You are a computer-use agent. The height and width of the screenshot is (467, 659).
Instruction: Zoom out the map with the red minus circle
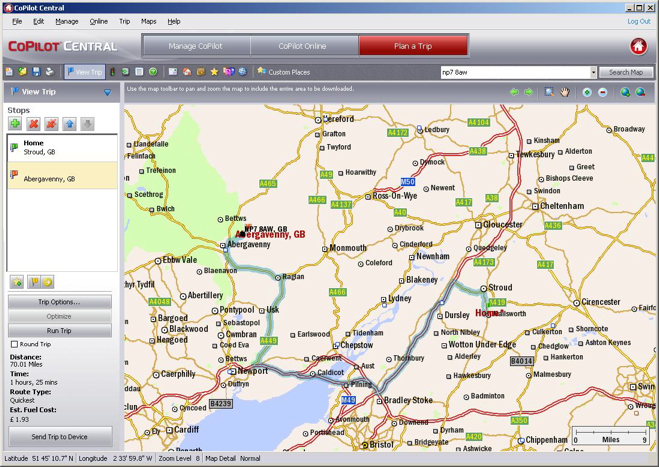pos(603,92)
